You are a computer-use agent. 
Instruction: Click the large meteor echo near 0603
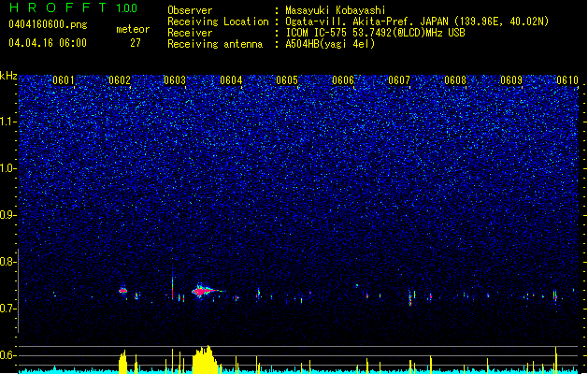[206, 291]
